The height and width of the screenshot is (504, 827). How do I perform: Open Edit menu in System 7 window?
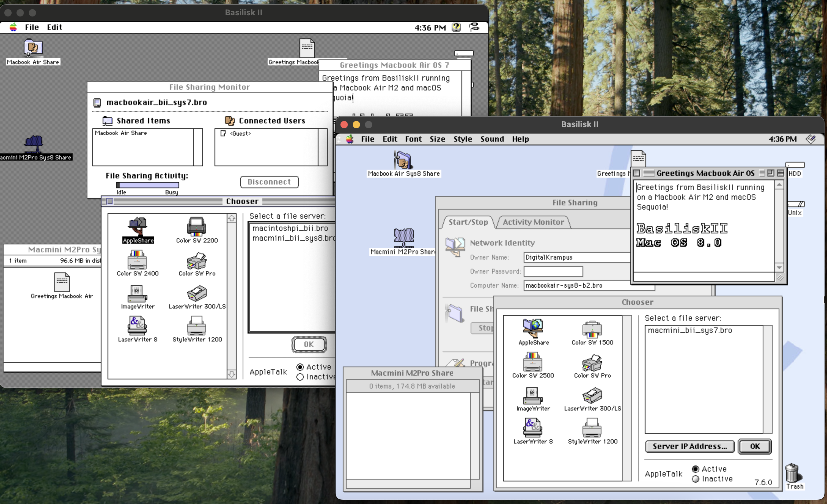pos(54,27)
